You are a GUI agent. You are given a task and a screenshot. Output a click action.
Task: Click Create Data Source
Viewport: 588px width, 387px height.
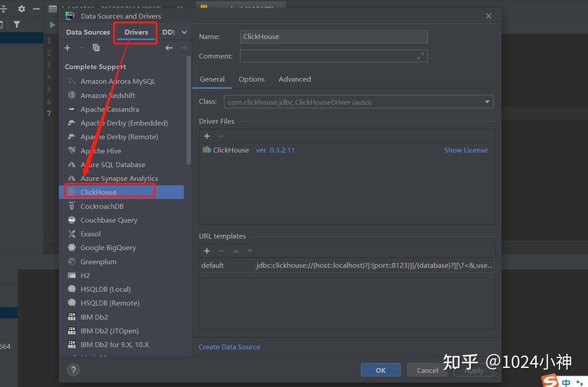230,347
